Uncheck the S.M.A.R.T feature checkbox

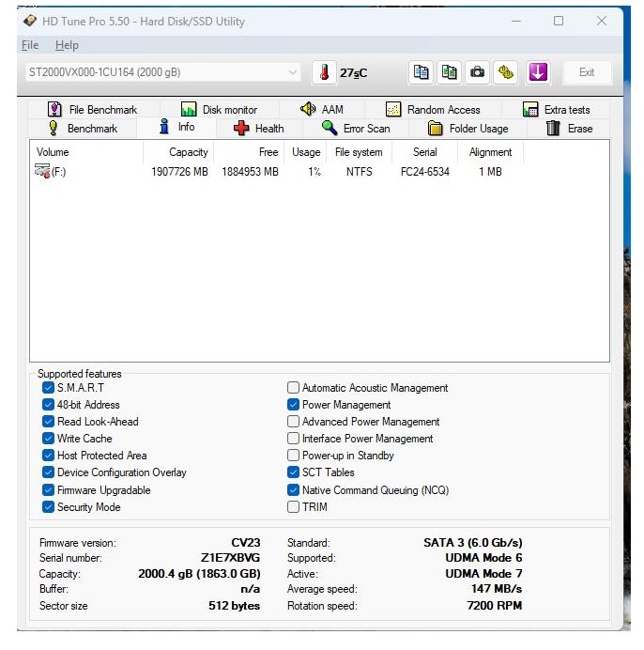tap(48, 388)
